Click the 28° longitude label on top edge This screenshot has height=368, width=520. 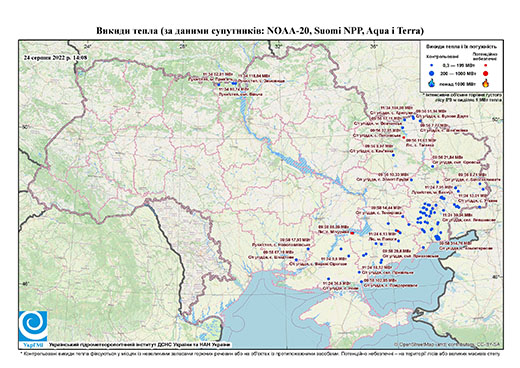[182, 46]
